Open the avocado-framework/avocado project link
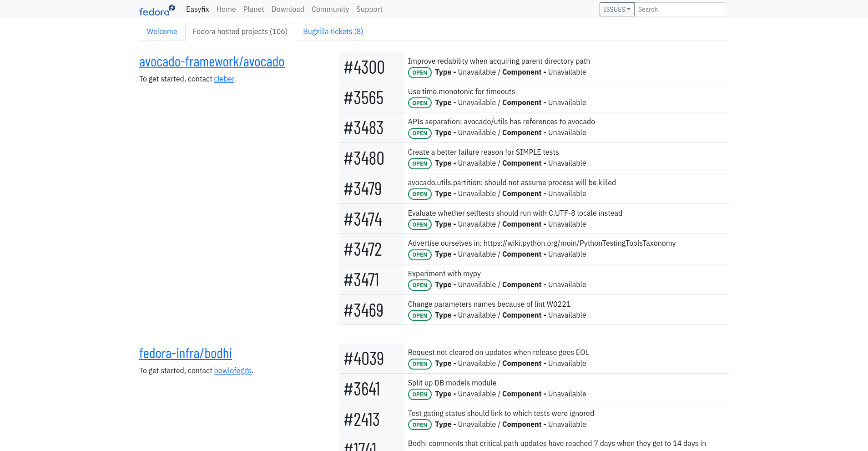 coord(212,62)
